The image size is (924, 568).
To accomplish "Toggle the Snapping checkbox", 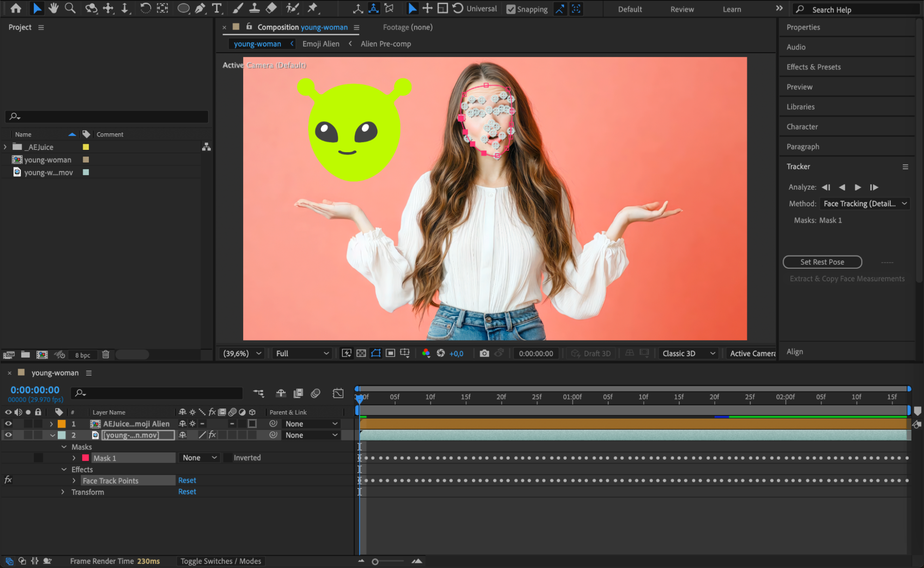I will pyautogui.click(x=511, y=9).
